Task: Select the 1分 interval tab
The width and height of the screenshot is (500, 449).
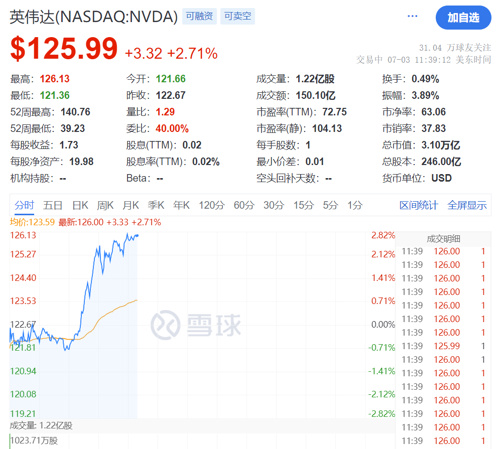Action: click(355, 205)
